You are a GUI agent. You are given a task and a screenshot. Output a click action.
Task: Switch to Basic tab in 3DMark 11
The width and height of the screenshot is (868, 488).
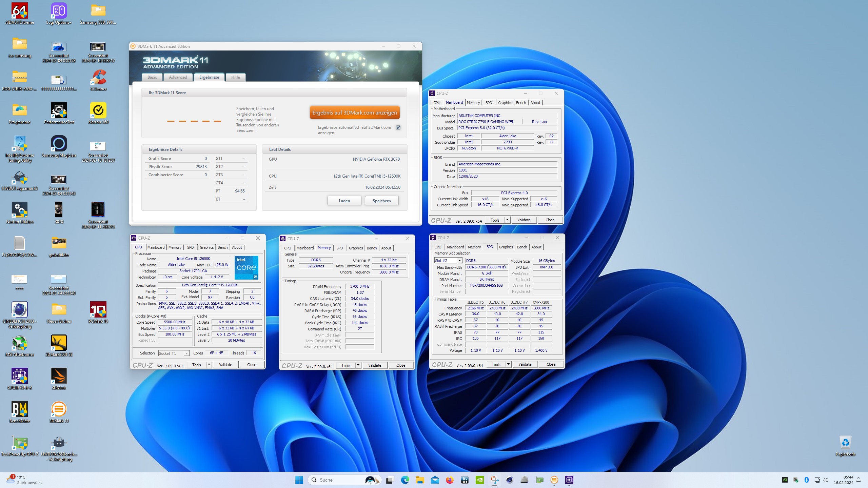click(x=152, y=77)
